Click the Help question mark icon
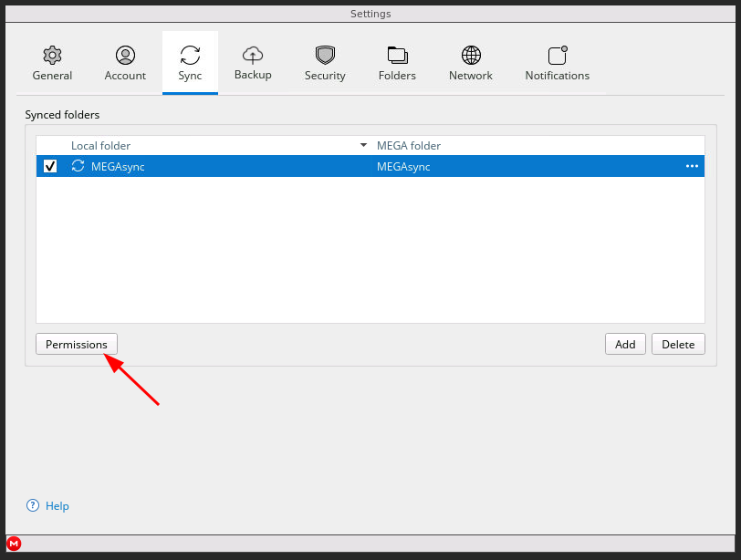This screenshot has height=560, width=741. 33,505
